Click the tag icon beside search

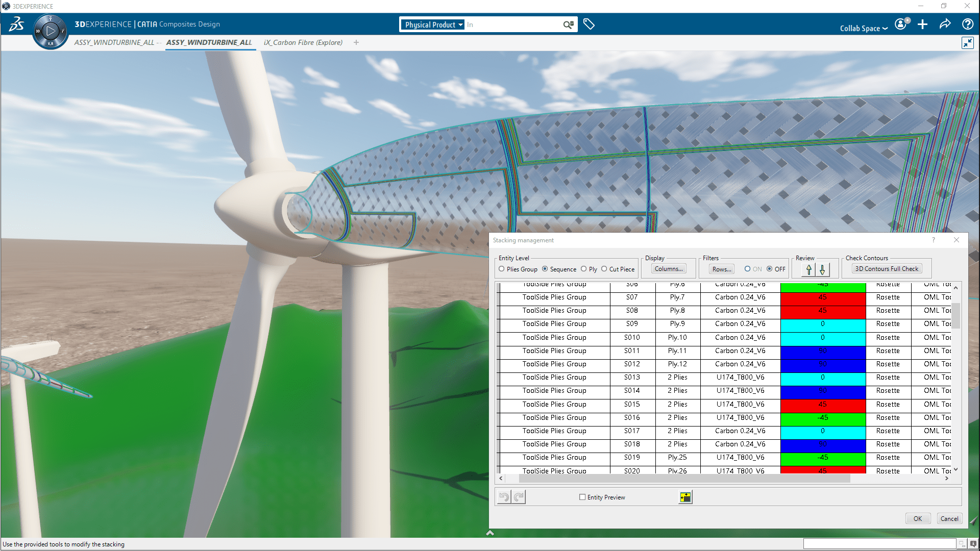click(x=589, y=24)
